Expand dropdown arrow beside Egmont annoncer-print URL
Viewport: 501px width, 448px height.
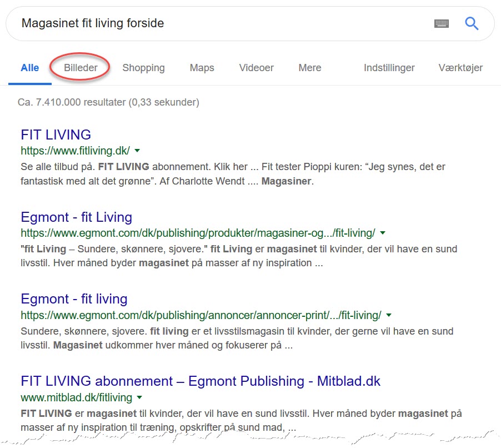(x=388, y=315)
